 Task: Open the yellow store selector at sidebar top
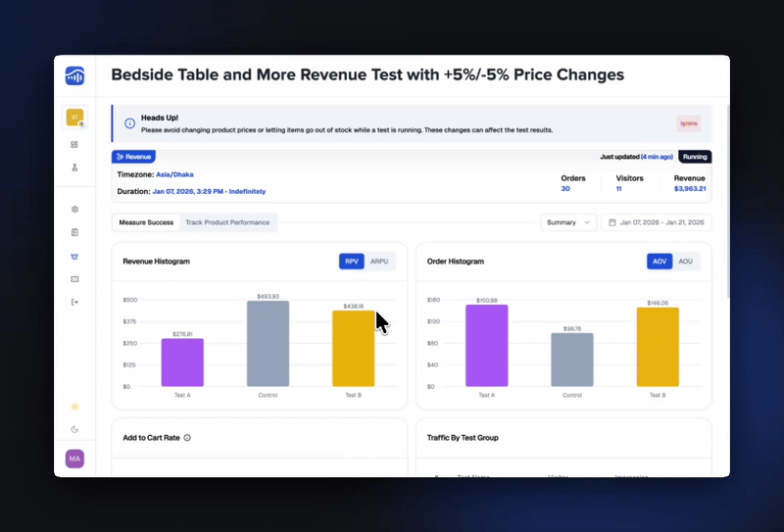[74, 118]
